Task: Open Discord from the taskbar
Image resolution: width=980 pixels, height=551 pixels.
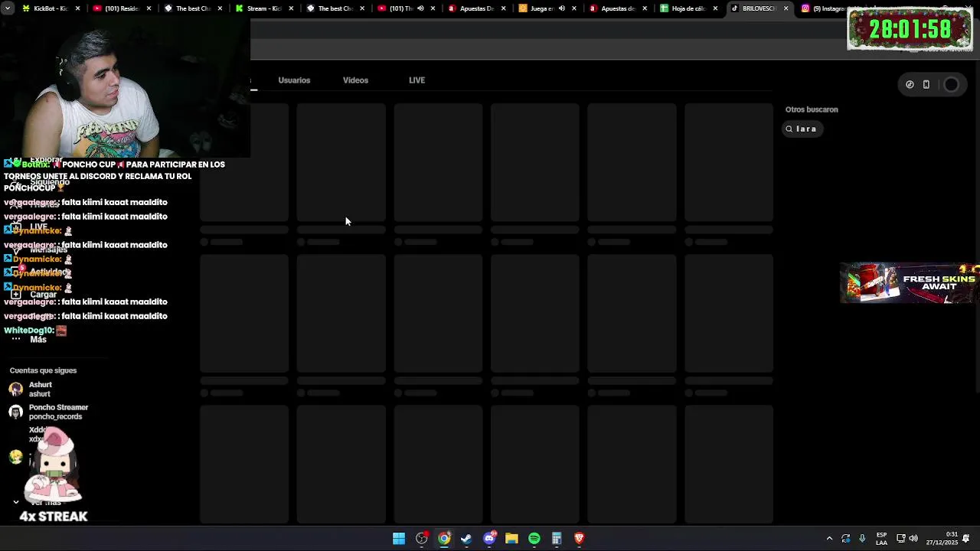Action: pyautogui.click(x=489, y=539)
